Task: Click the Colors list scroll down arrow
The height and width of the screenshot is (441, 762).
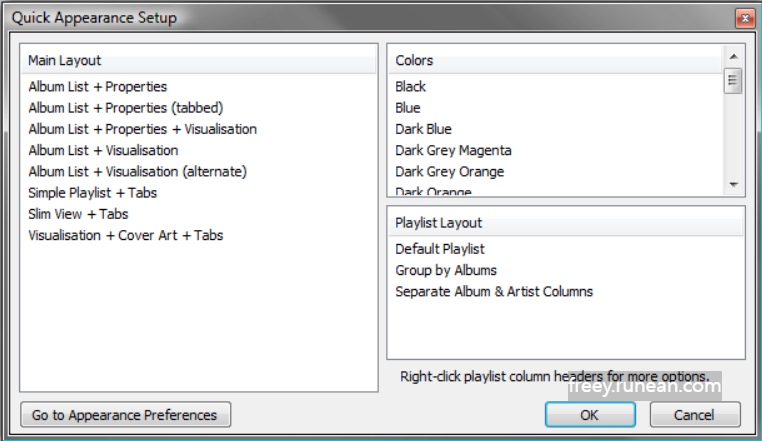Action: (733, 185)
